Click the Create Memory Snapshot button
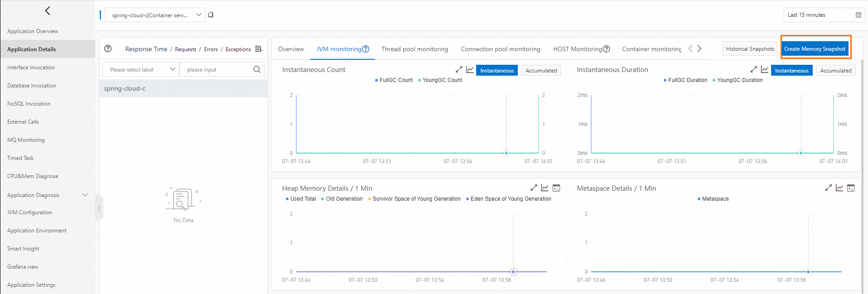 [x=815, y=49]
